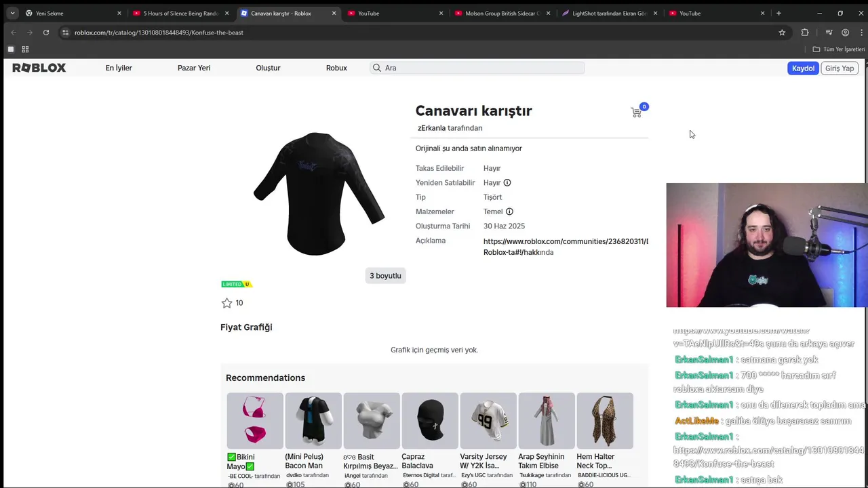868x488 pixels.
Task: Go back in browser history
Action: tap(14, 33)
